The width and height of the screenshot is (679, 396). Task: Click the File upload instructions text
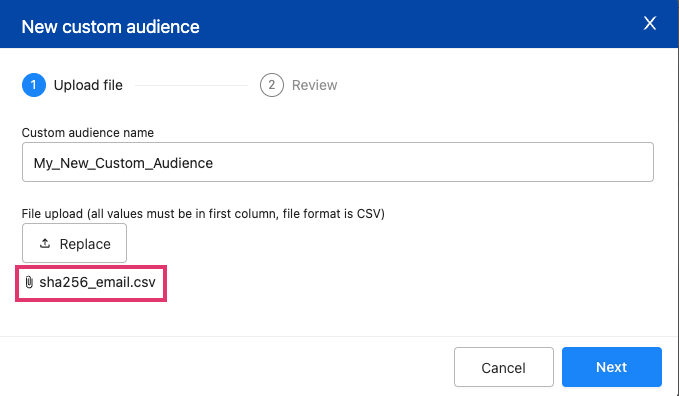[x=203, y=214]
